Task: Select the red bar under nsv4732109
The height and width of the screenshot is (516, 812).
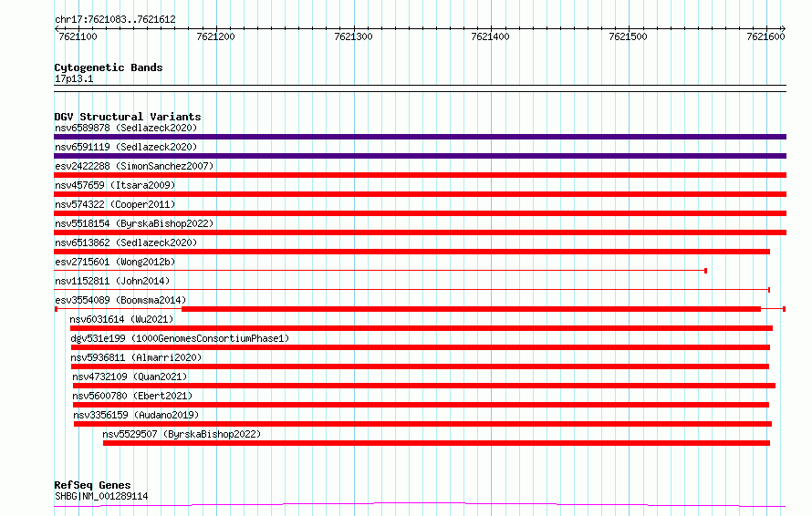Action: [424, 386]
